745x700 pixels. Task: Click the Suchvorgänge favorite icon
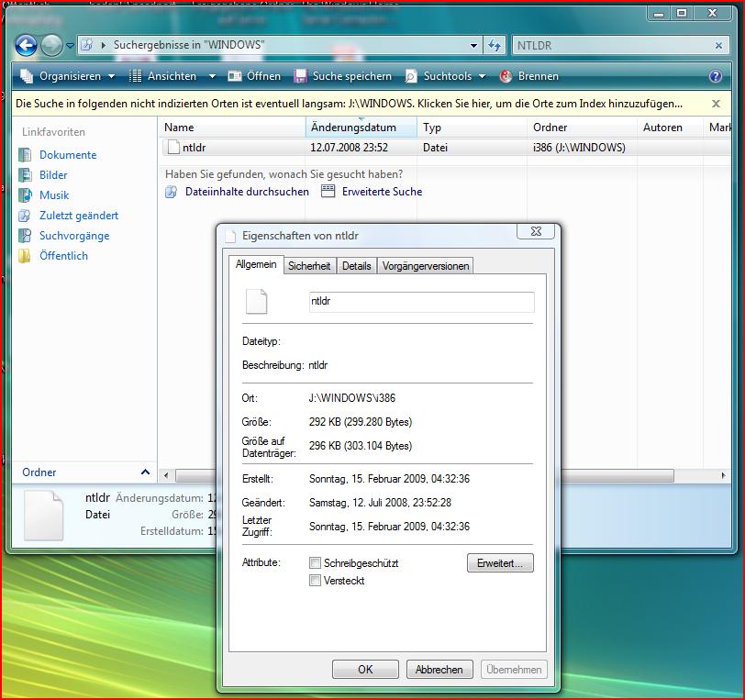pos(25,236)
